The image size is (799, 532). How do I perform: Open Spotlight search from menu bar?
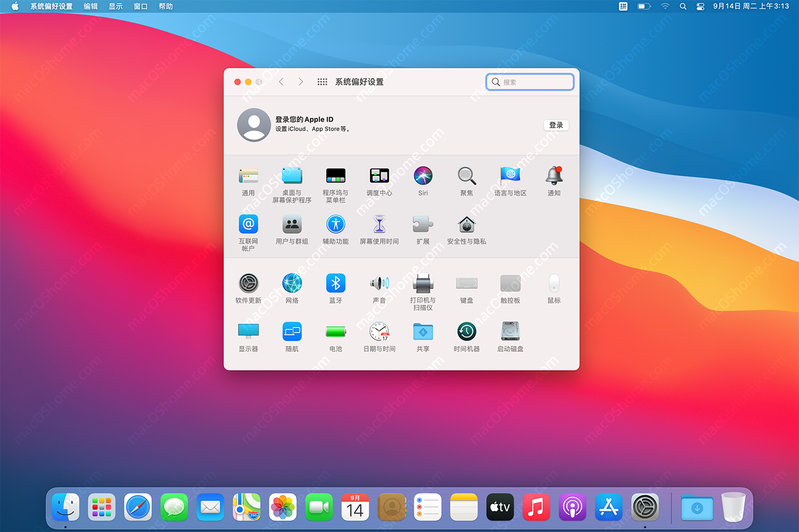(683, 6)
